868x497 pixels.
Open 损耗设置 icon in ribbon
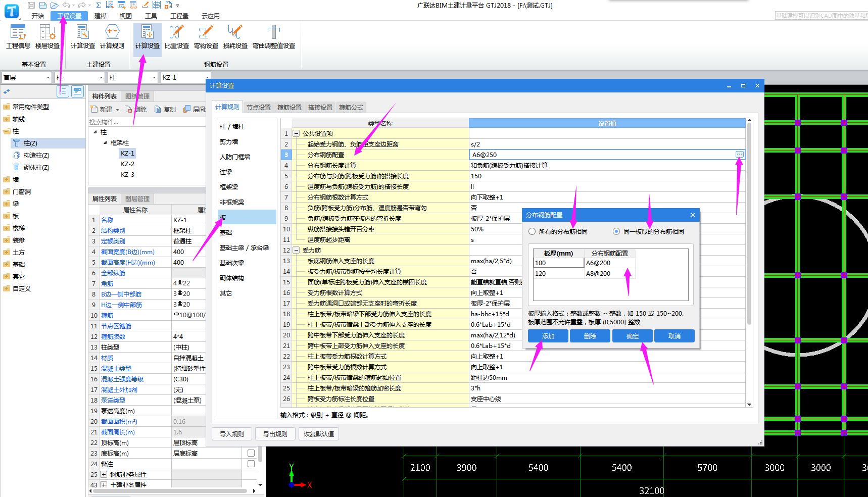pyautogui.click(x=235, y=37)
